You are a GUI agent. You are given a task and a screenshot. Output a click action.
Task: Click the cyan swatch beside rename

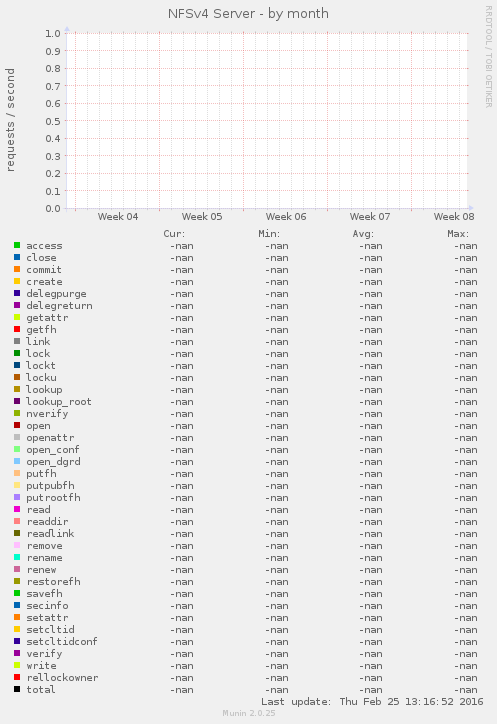click(17, 557)
